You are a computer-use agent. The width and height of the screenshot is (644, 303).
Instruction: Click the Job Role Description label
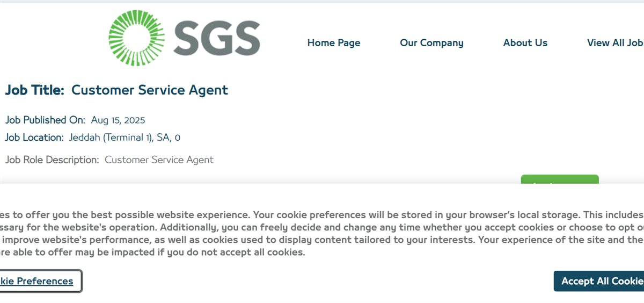click(x=52, y=160)
